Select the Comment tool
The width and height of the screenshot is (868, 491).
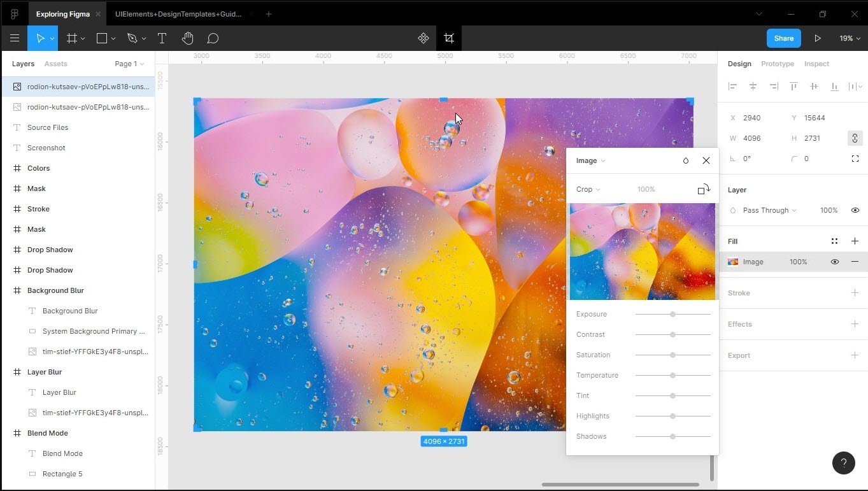(x=213, y=38)
